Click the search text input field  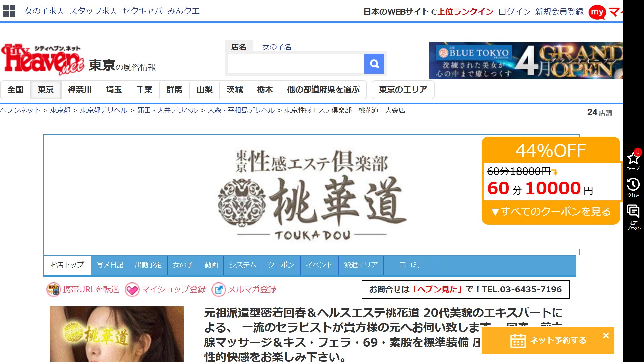pyautogui.click(x=296, y=64)
